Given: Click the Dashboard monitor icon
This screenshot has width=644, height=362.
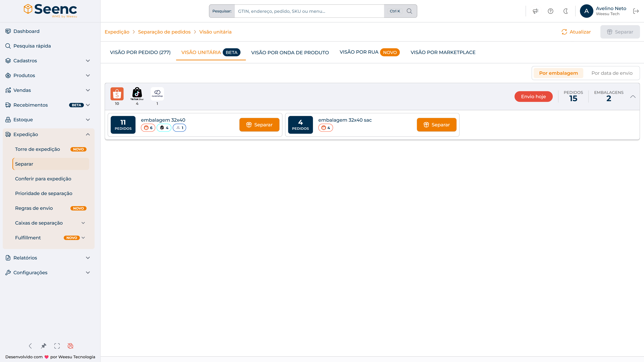Looking at the screenshot, I should tap(8, 31).
